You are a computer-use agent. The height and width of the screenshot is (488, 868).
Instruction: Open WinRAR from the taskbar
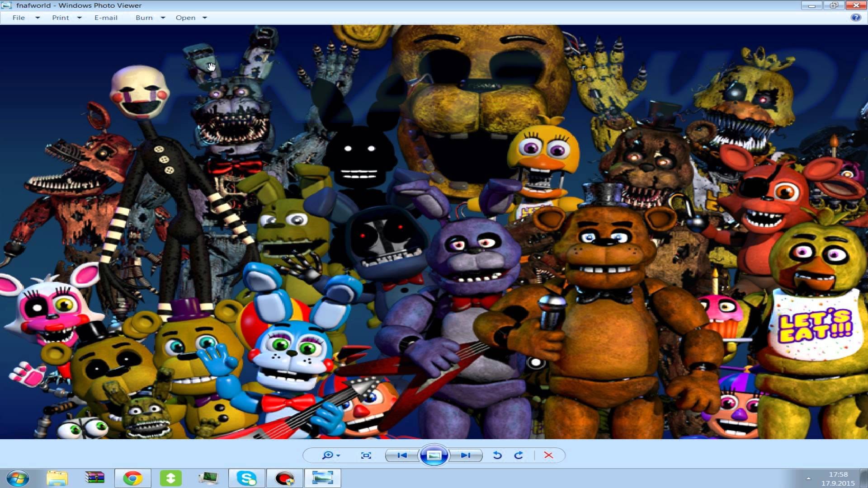coord(95,478)
